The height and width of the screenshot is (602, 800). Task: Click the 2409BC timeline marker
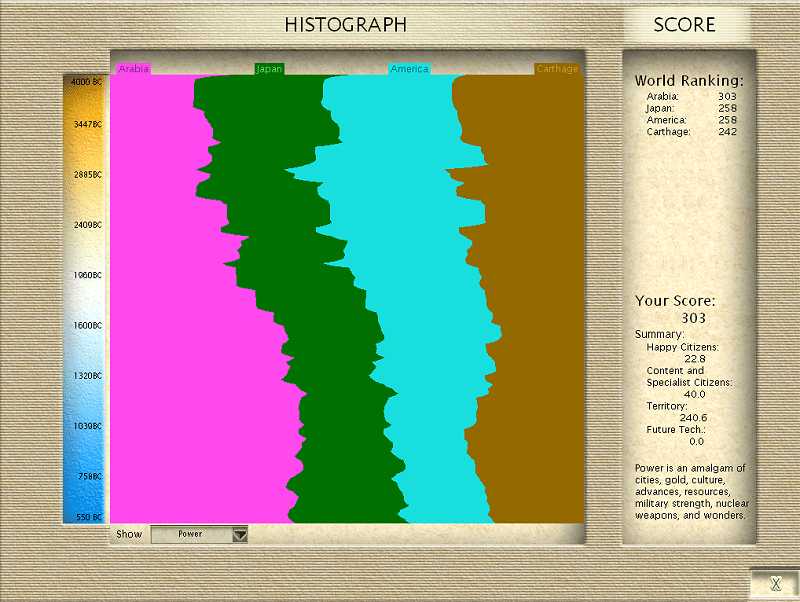(87, 224)
